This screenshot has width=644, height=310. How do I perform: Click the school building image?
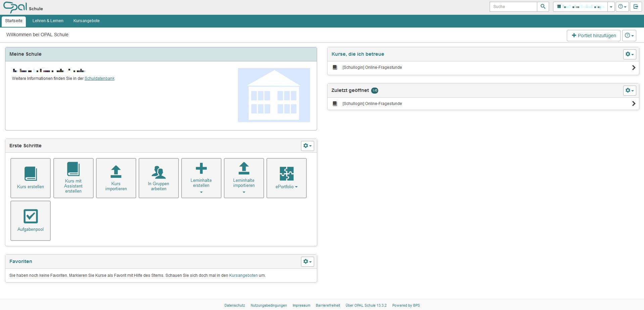click(274, 95)
